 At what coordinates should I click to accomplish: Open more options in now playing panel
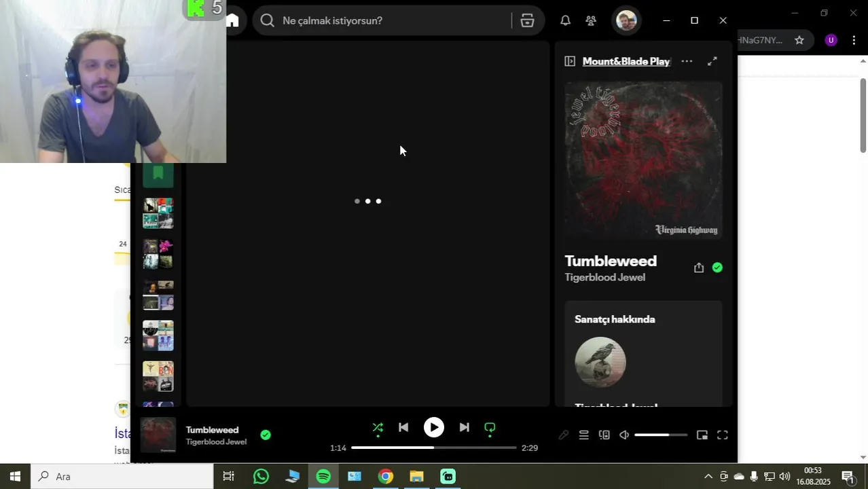(x=687, y=61)
